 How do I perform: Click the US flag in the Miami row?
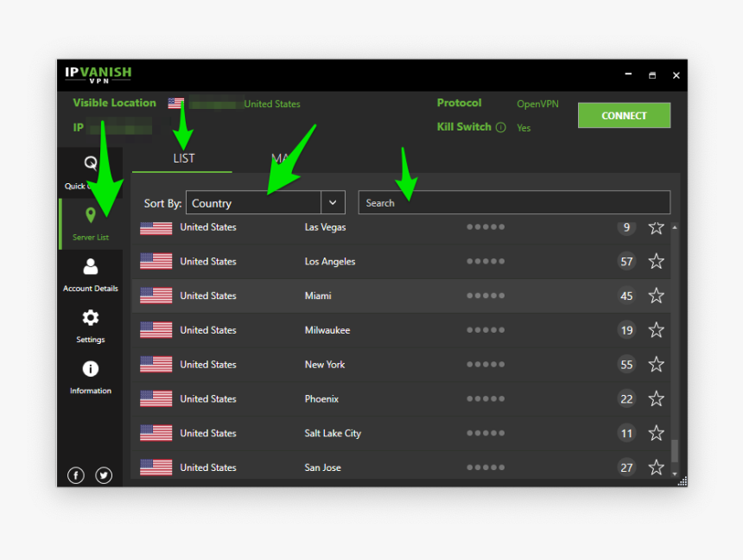[x=156, y=296]
